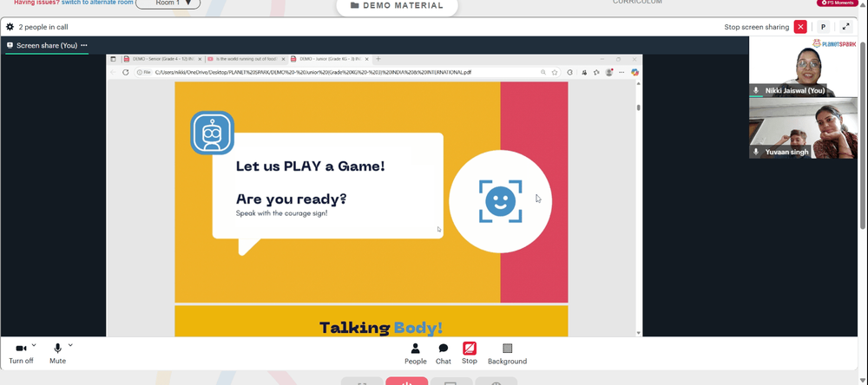Click the red X to stop screen sharing

pos(800,27)
